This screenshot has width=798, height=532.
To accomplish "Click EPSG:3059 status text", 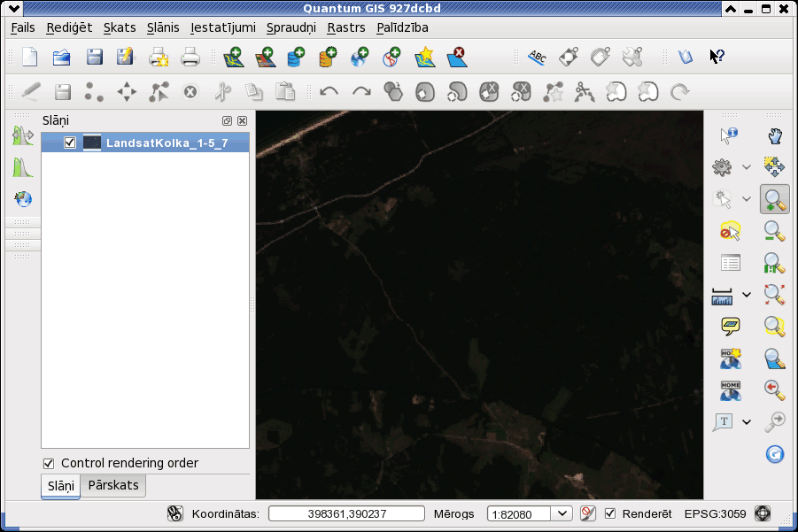I will coord(715,513).
